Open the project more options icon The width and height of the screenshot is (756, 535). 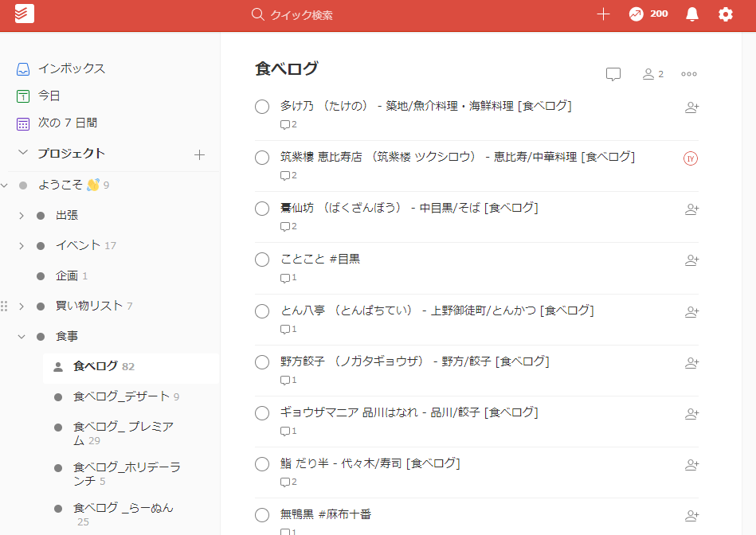point(688,74)
